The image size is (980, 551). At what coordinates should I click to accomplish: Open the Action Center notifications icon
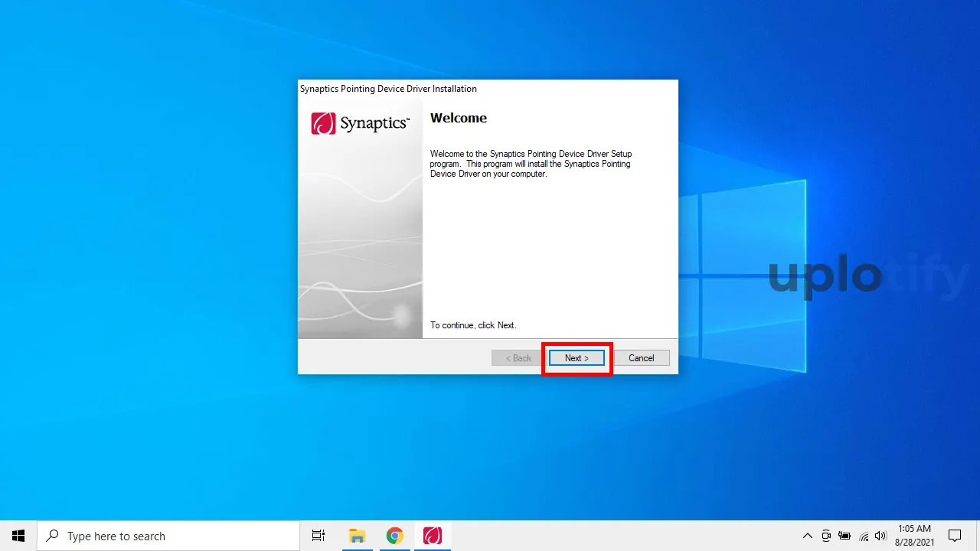point(955,536)
